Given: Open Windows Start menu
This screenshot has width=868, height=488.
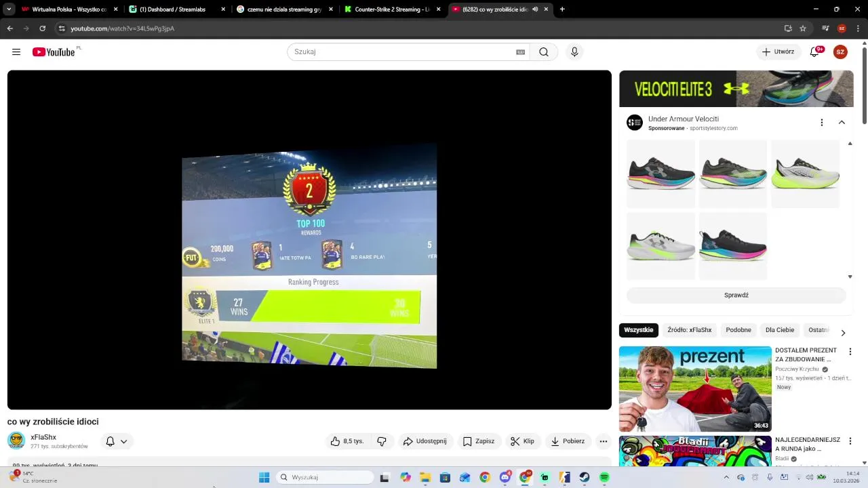Looking at the screenshot, I should coord(264,477).
